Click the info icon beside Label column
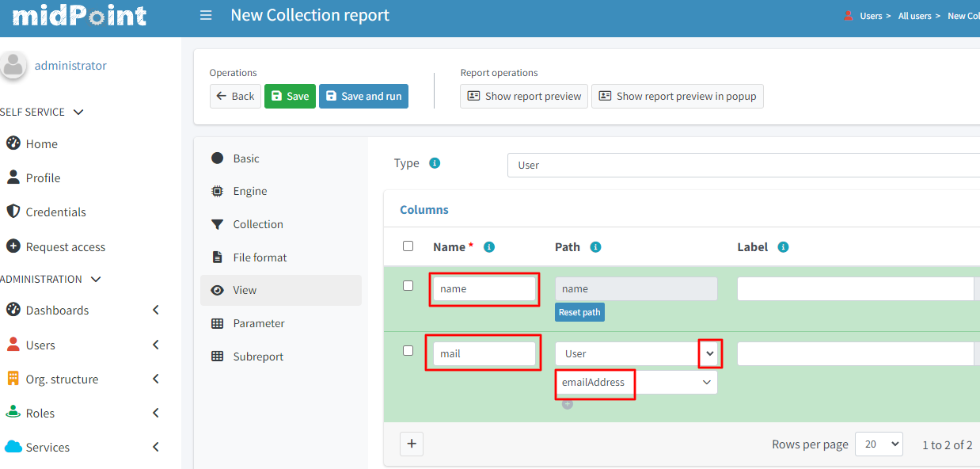The image size is (980, 469). (x=783, y=247)
